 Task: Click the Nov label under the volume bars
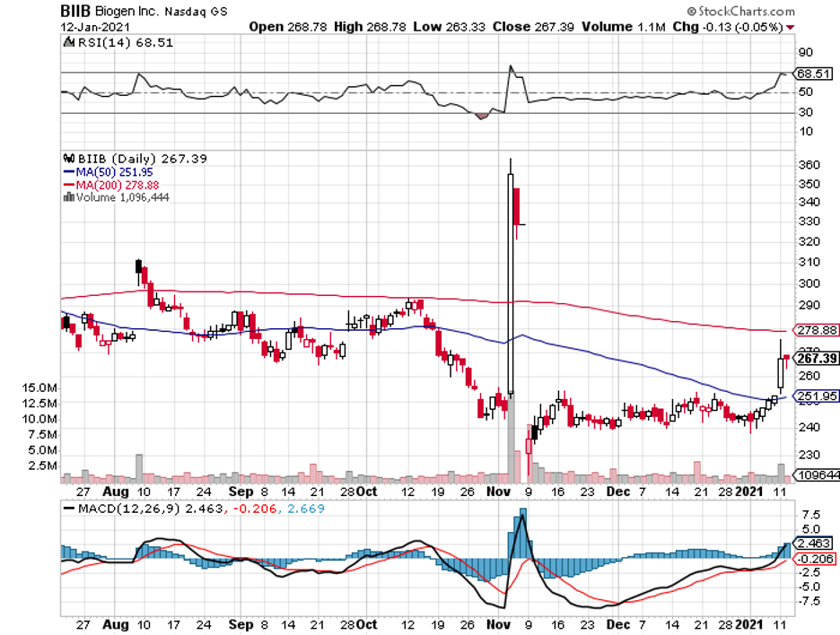(499, 491)
